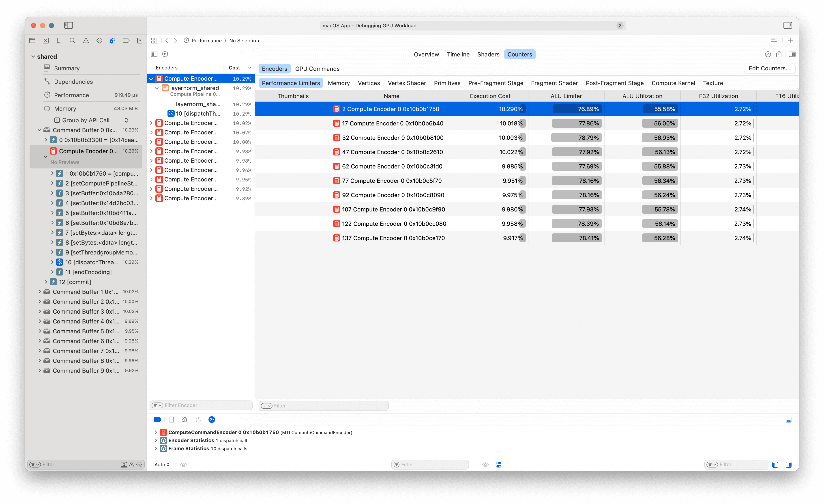Select the test navigator checkmark diamond icon

click(x=99, y=41)
